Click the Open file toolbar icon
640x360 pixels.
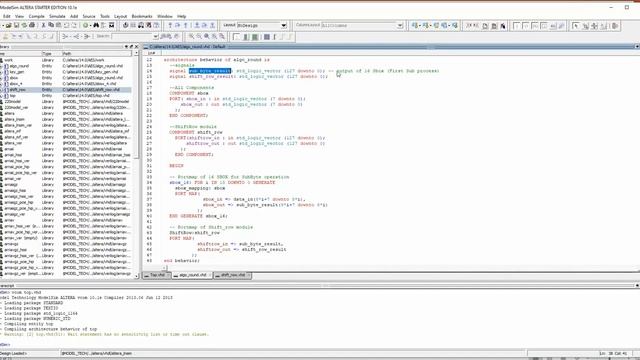click(8, 25)
